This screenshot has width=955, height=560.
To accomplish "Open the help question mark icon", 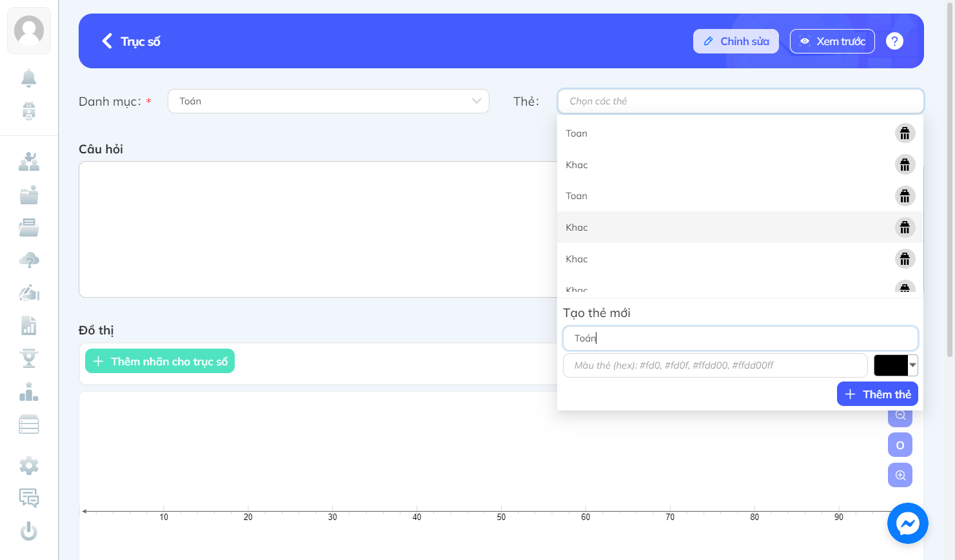I will click(894, 41).
